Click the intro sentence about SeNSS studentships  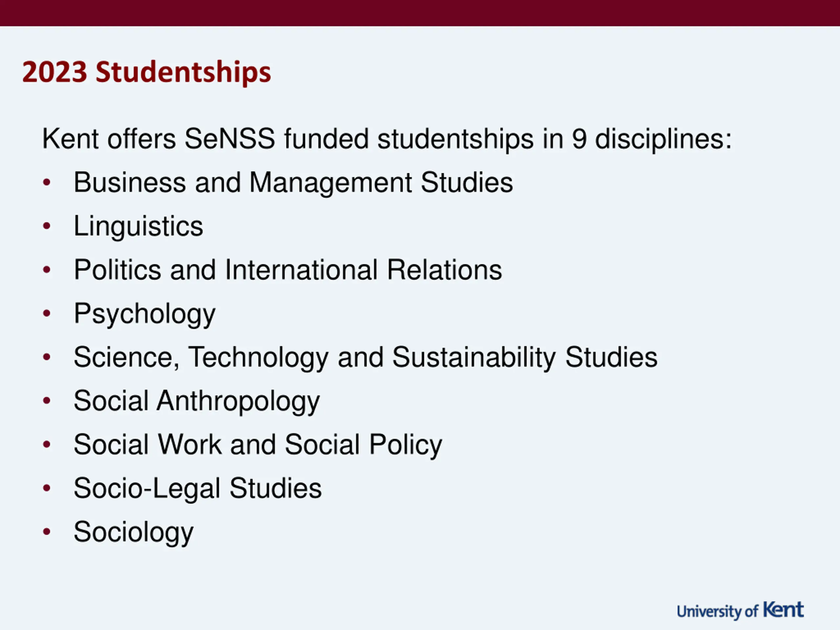(x=387, y=139)
